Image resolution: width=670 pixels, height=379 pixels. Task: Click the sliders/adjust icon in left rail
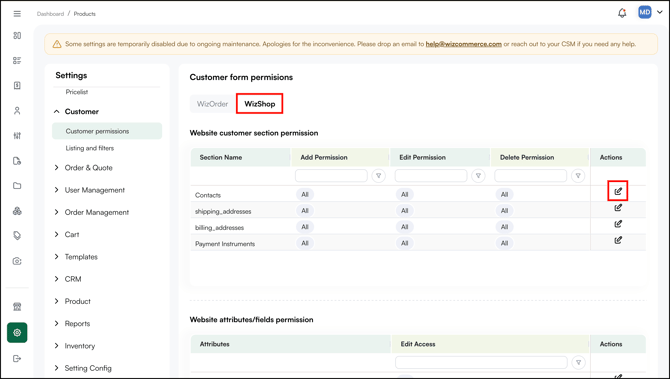tap(17, 135)
